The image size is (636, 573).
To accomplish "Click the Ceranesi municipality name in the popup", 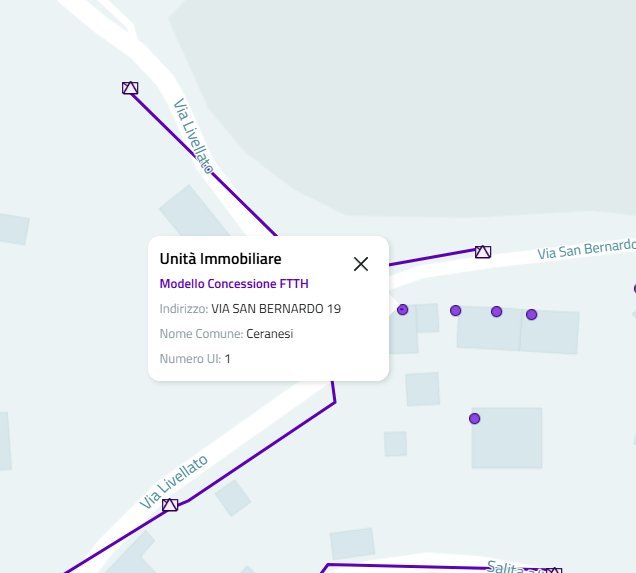I will pos(270,334).
